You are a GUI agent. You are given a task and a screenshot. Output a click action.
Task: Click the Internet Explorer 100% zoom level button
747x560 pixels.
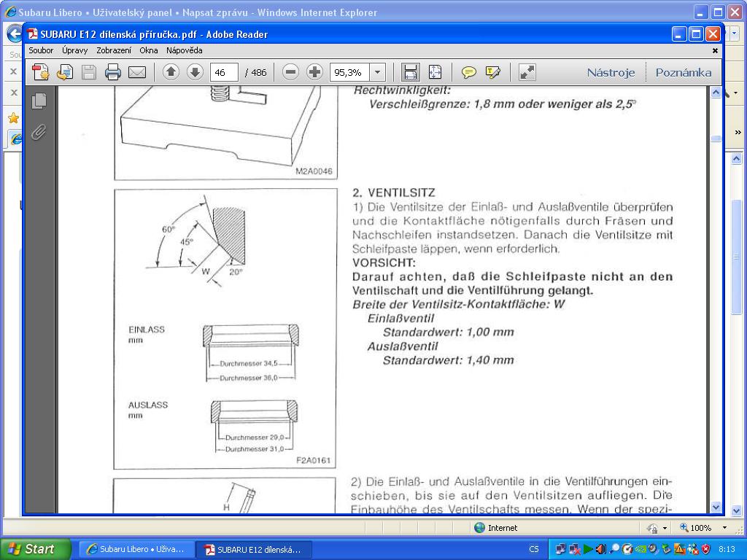pyautogui.click(x=695, y=528)
